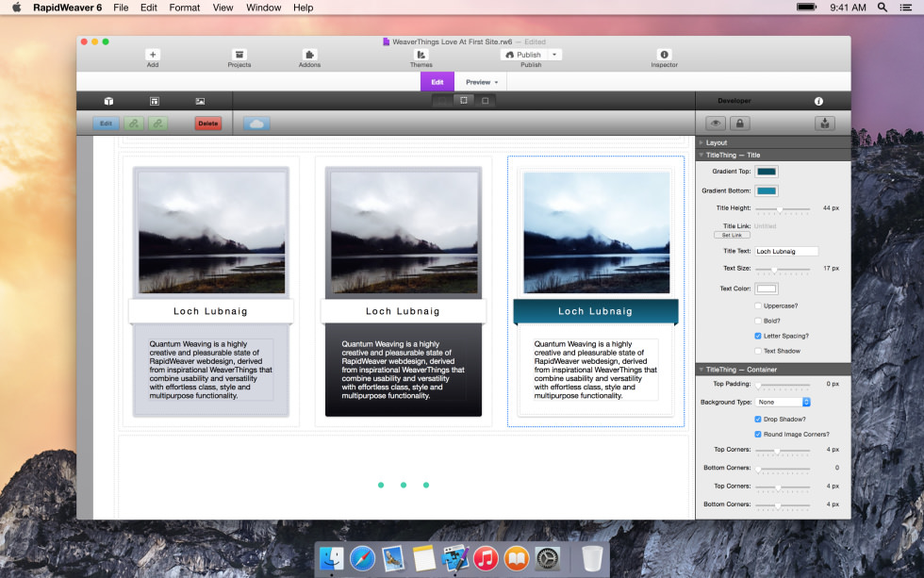The height and width of the screenshot is (578, 924).
Task: Open the View menu
Action: pos(223,8)
